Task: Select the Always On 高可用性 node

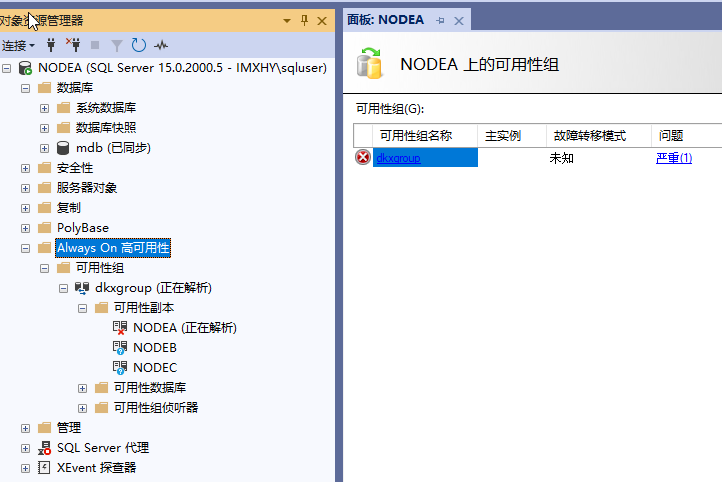Action: (113, 248)
